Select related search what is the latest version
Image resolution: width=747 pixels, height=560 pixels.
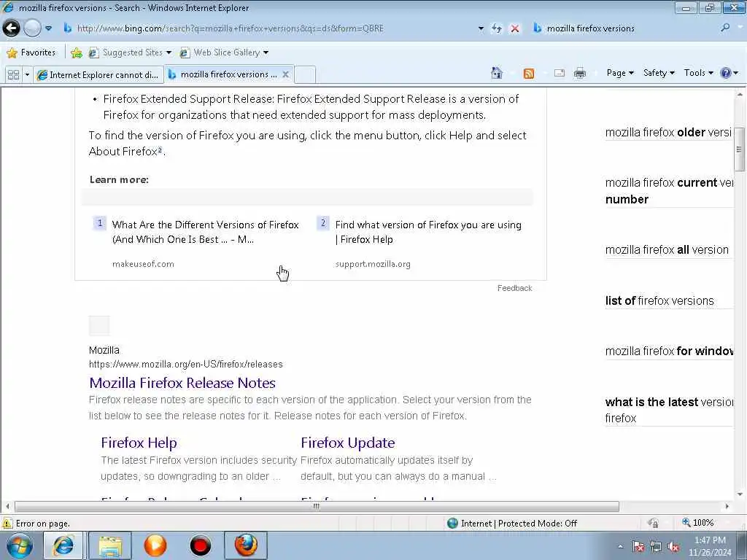(x=669, y=410)
